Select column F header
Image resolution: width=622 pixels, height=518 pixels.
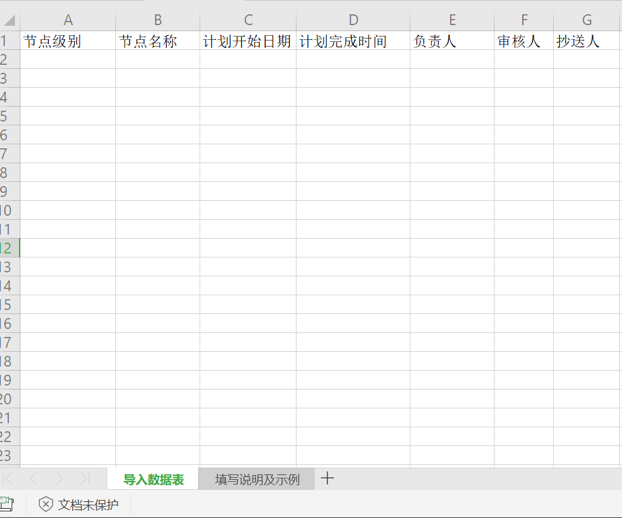click(524, 20)
